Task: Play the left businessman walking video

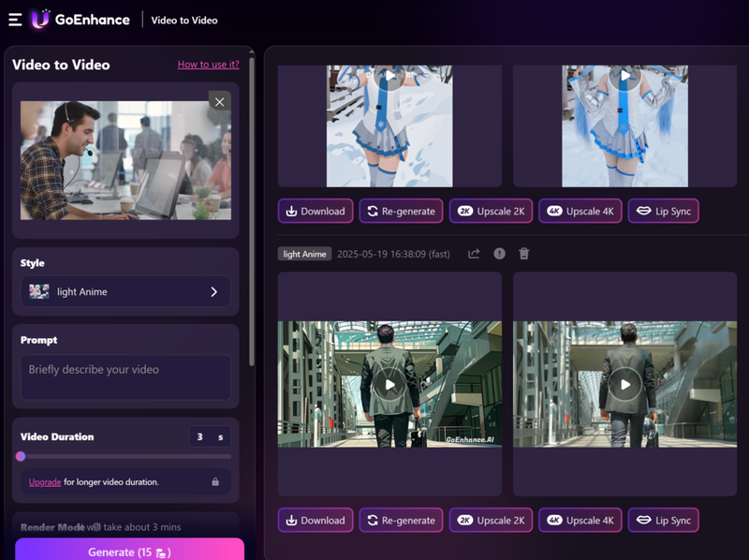Action: pyautogui.click(x=389, y=384)
